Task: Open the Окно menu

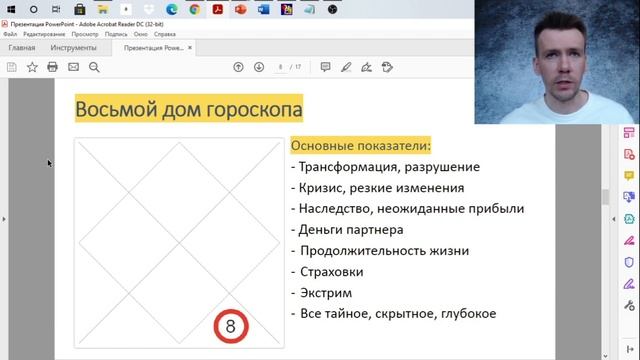Action: (x=140, y=34)
